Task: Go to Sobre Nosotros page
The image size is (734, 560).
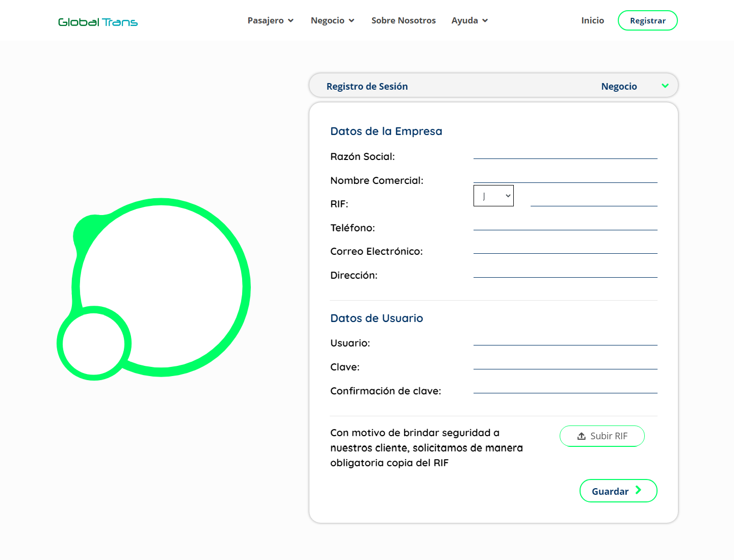Action: click(403, 20)
